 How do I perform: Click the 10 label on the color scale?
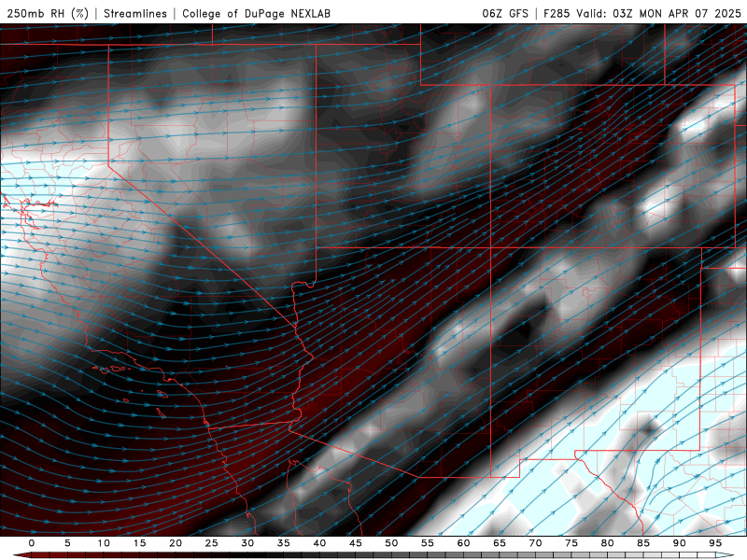104,543
